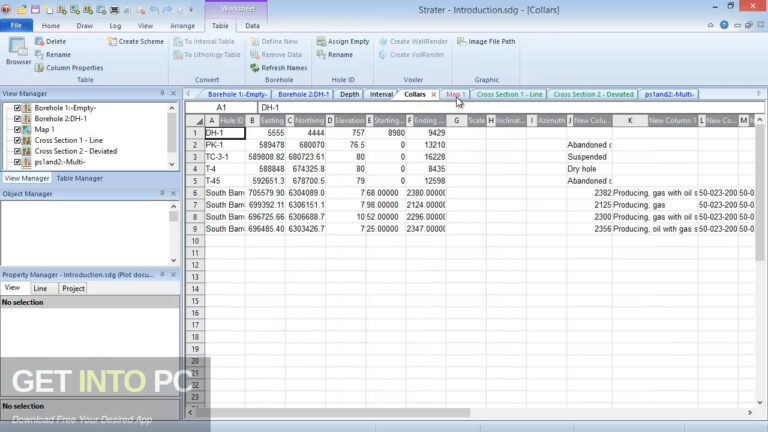768x432 pixels.
Task: Toggle the Borehole 2:DH-1 checkbox
Action: click(17, 119)
